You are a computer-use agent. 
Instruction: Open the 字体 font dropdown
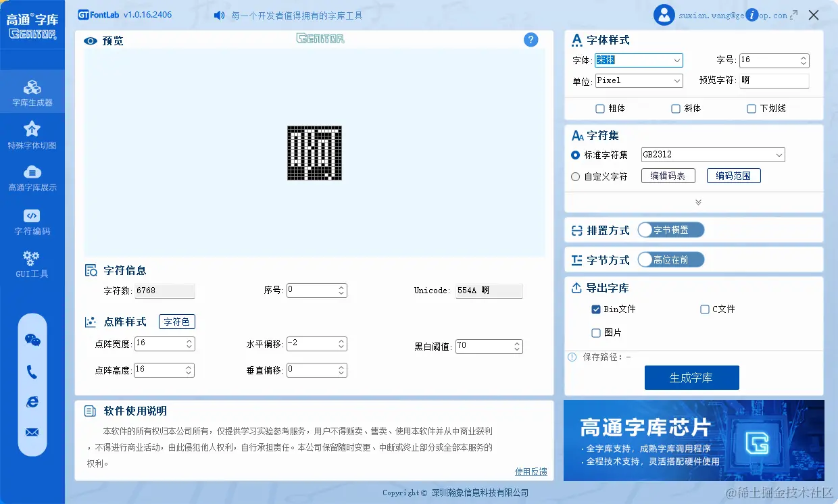tap(639, 60)
